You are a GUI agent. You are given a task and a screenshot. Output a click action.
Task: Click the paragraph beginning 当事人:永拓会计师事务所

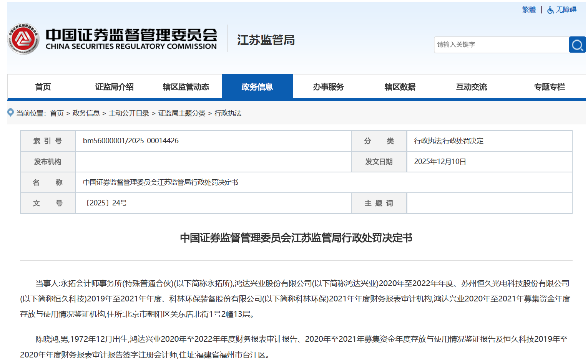[x=296, y=299]
